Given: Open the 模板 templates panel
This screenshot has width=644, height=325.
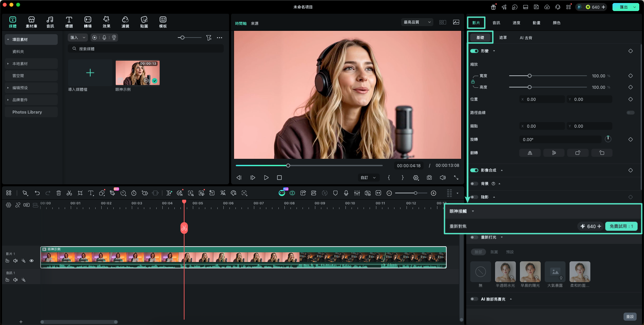Looking at the screenshot, I should pyautogui.click(x=163, y=22).
